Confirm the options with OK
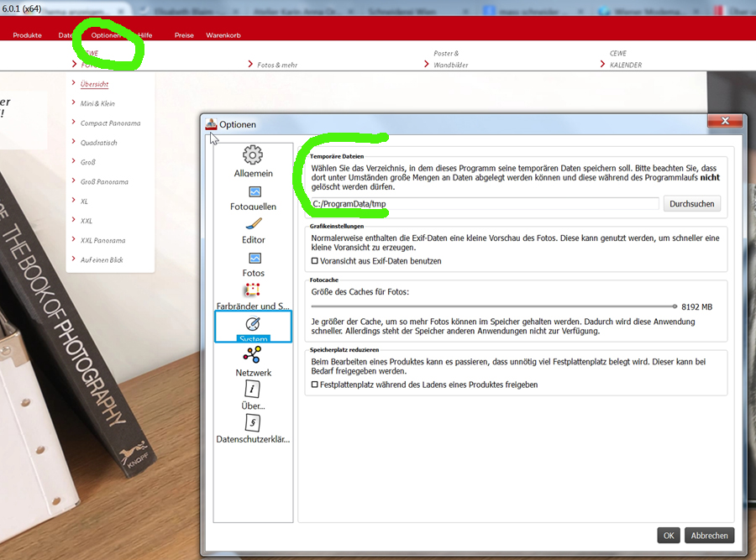This screenshot has width=756, height=560. coord(669,536)
